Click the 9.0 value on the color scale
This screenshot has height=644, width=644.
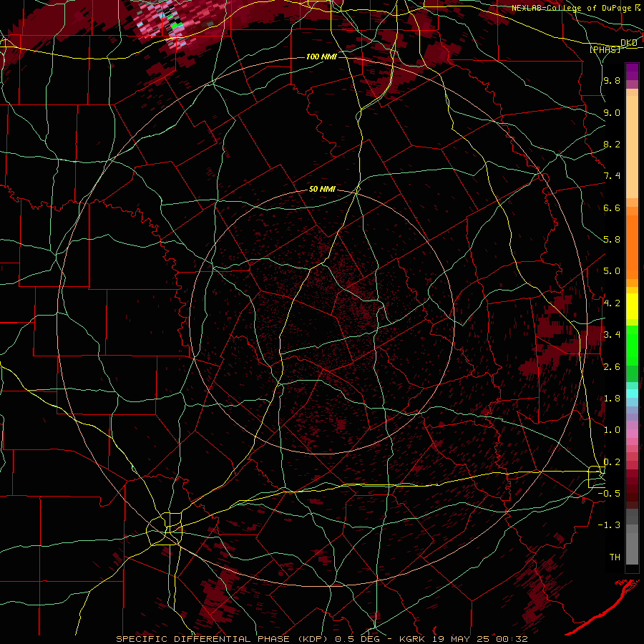pos(612,112)
